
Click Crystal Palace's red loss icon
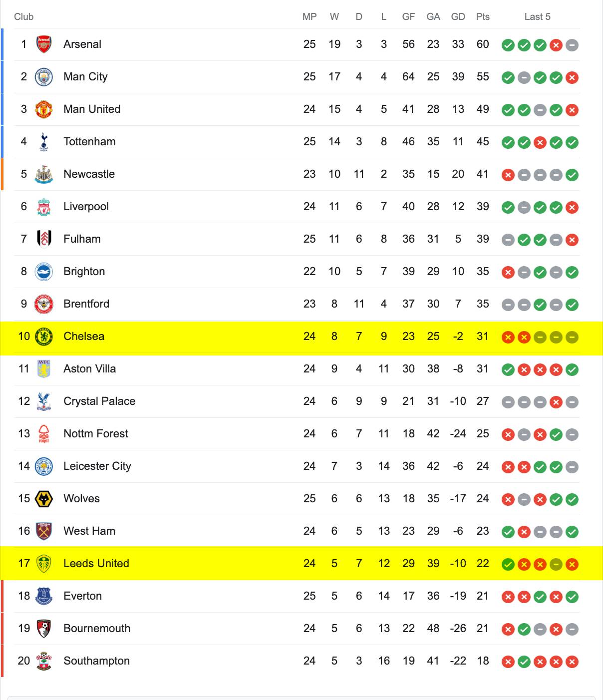coord(556,402)
